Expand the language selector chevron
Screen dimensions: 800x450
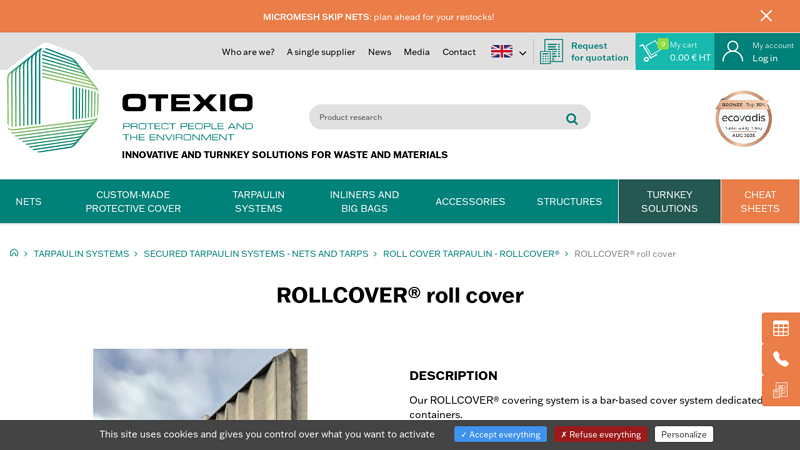point(522,53)
